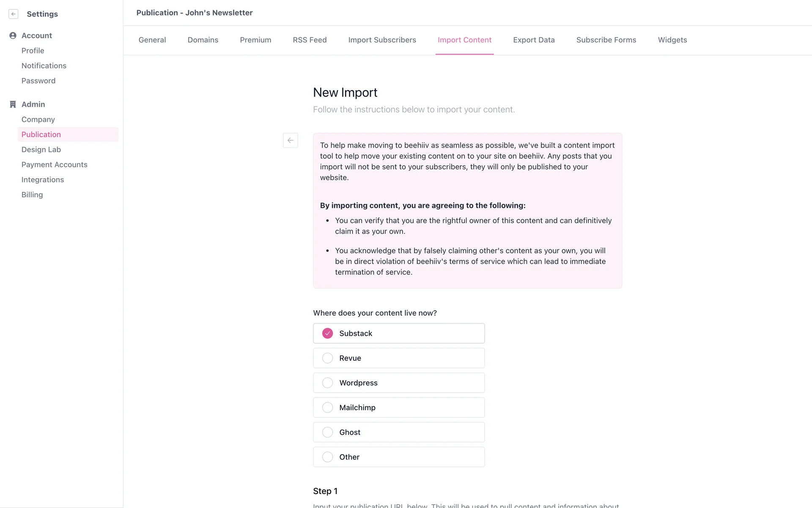Choose the Wordpress radio option

[327, 383]
